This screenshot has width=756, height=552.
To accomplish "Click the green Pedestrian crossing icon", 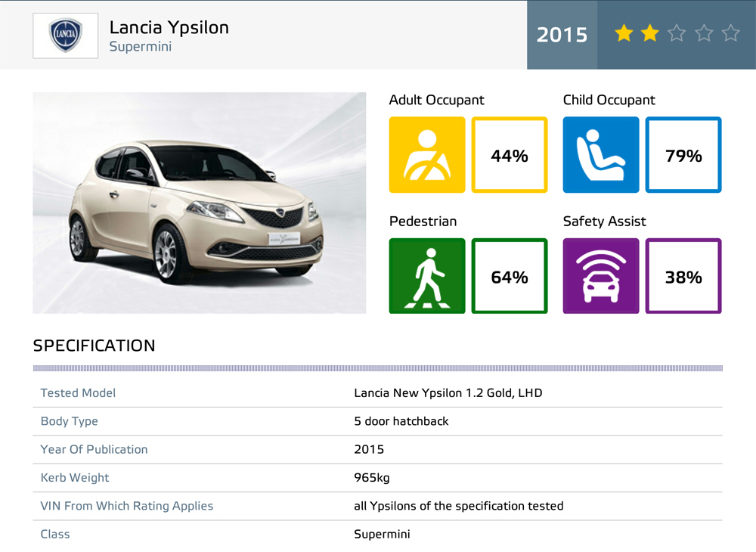I will pyautogui.click(x=427, y=276).
